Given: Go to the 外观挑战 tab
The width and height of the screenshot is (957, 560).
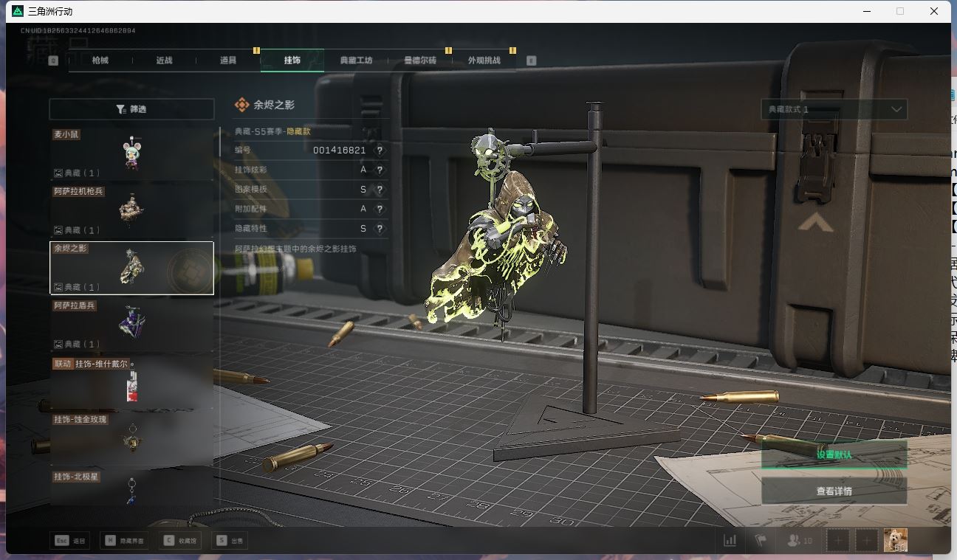Looking at the screenshot, I should point(484,61).
